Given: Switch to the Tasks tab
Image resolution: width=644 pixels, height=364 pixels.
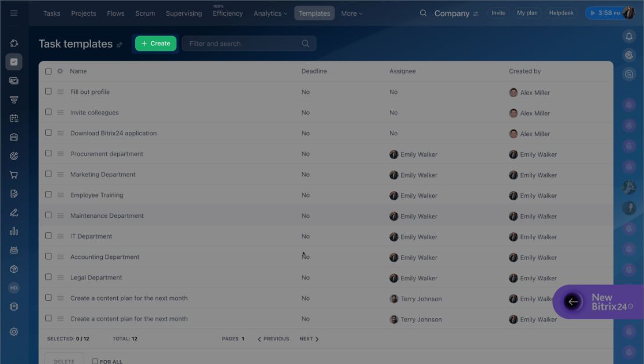Looking at the screenshot, I should 52,13.
